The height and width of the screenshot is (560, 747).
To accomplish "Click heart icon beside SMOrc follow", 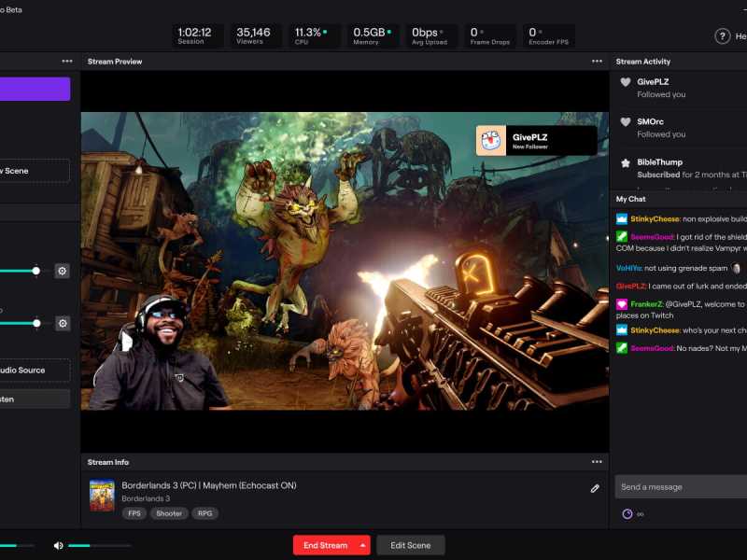I will (x=626, y=122).
